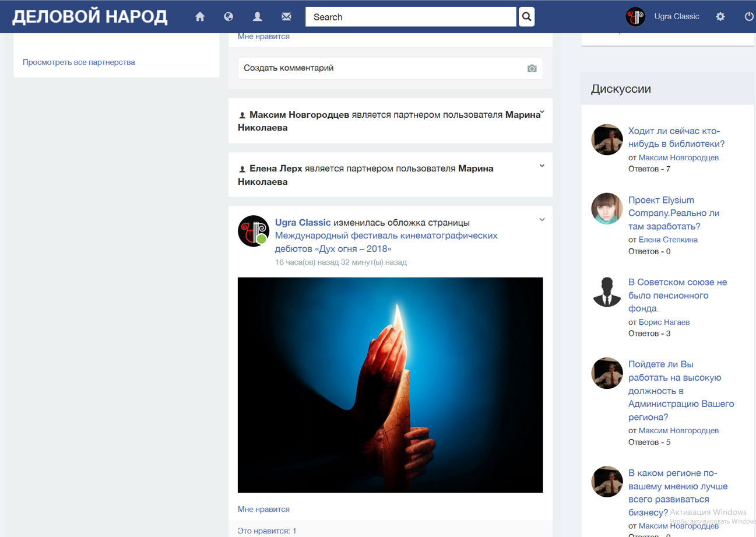This screenshot has width=756, height=537.
Task: Open Максим Новгородцев name in partner post
Action: [x=299, y=115]
